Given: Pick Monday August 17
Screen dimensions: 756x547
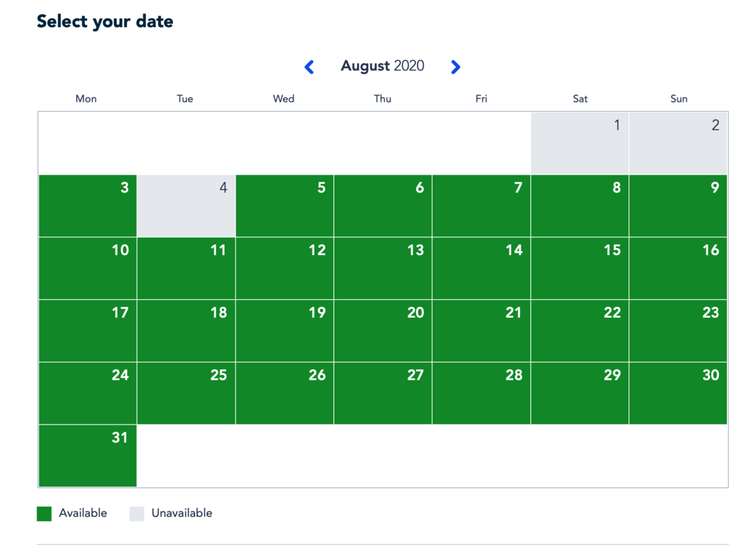Looking at the screenshot, I should point(88,331).
